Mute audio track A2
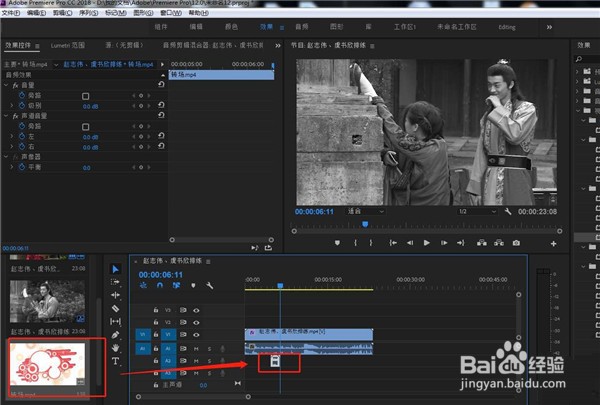Screen dimensions: 600x405 point(196,361)
